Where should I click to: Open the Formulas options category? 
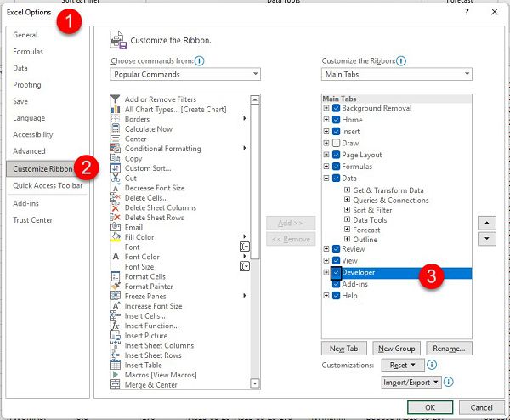[28, 51]
